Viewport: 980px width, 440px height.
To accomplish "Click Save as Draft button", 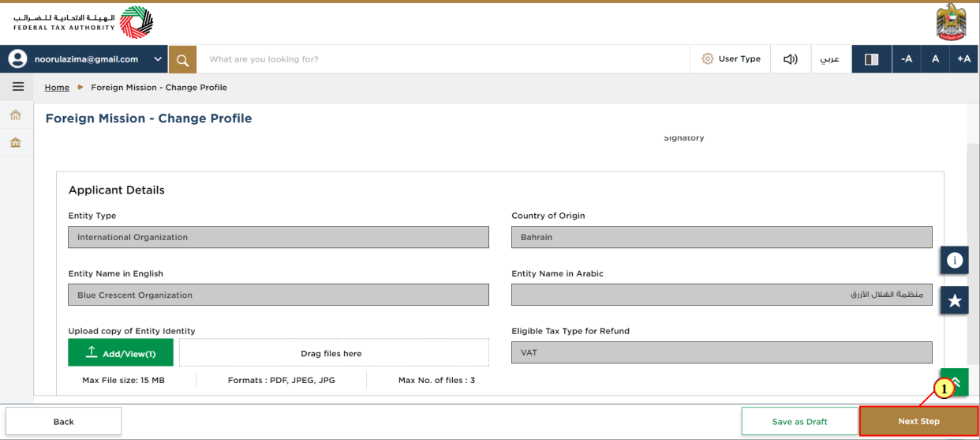I will click(799, 421).
